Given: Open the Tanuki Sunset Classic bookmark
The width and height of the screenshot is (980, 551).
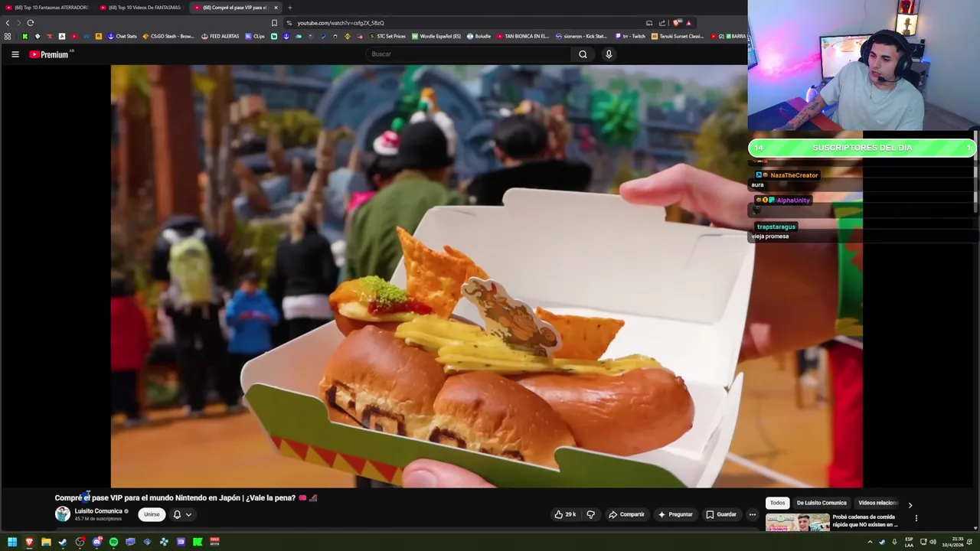Looking at the screenshot, I should [x=678, y=36].
